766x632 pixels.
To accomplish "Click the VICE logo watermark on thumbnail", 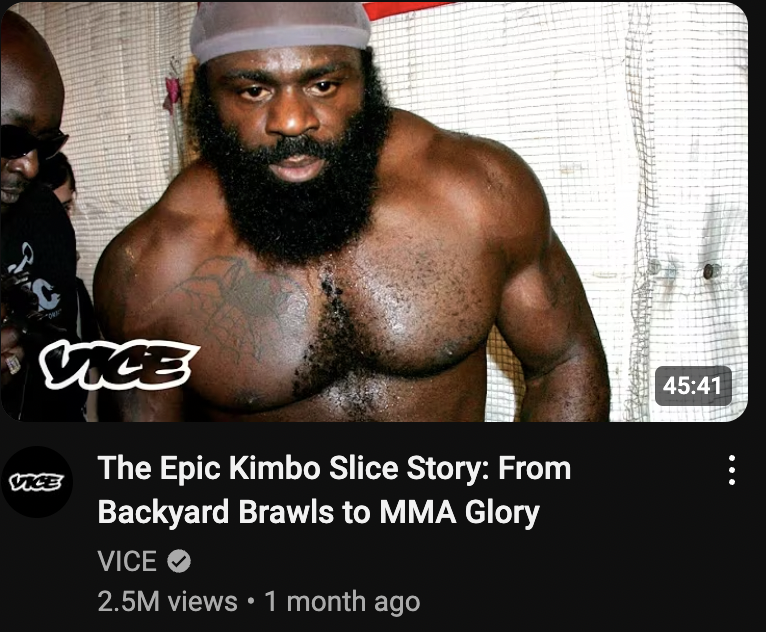I will coord(119,364).
